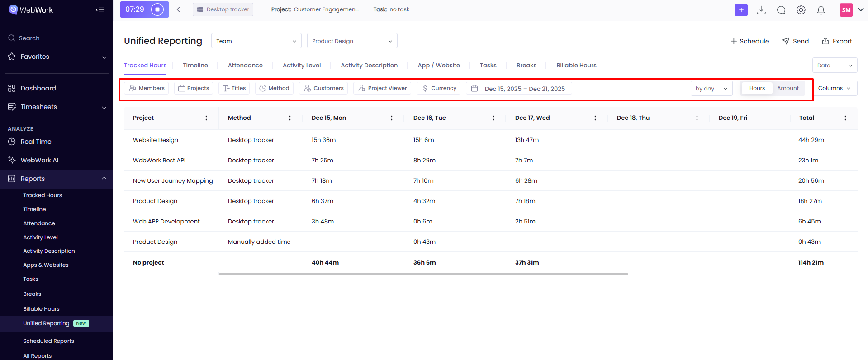Open the Members filter
Screen dimensions: 868x360
tap(147, 88)
